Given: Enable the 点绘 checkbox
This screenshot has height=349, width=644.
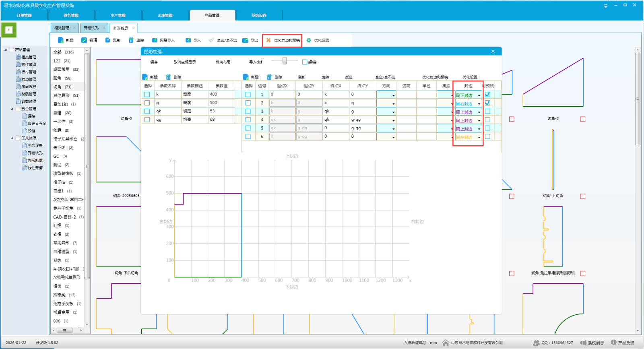Looking at the screenshot, I should (x=305, y=62).
